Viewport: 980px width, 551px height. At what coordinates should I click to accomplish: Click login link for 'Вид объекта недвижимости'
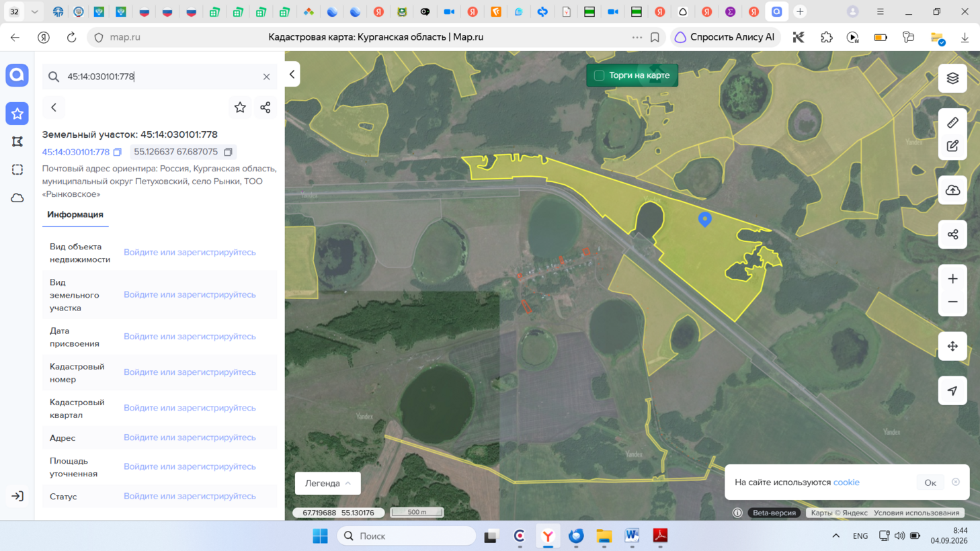pos(190,252)
